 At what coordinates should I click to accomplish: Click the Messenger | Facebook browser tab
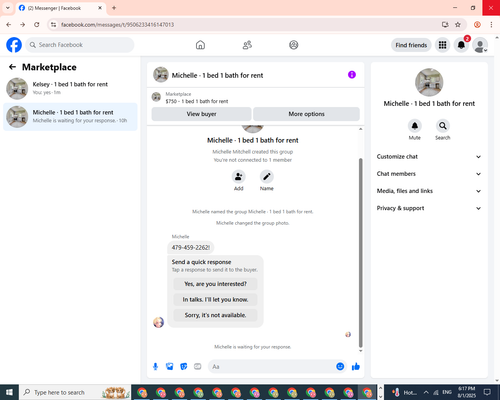[61, 8]
